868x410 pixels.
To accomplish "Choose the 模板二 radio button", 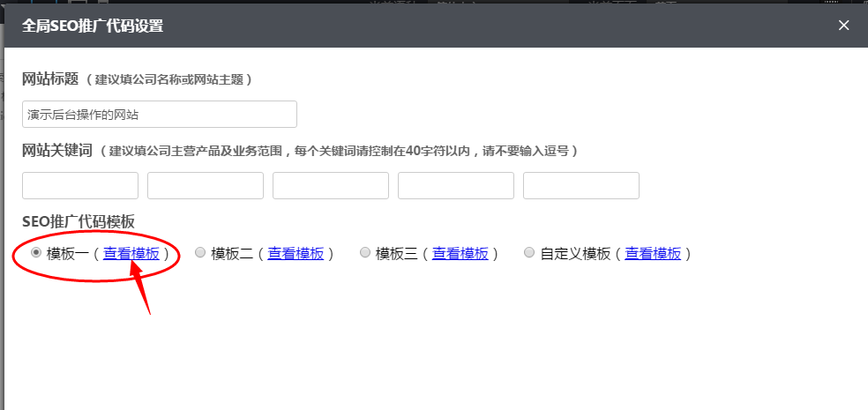I will click(x=200, y=253).
